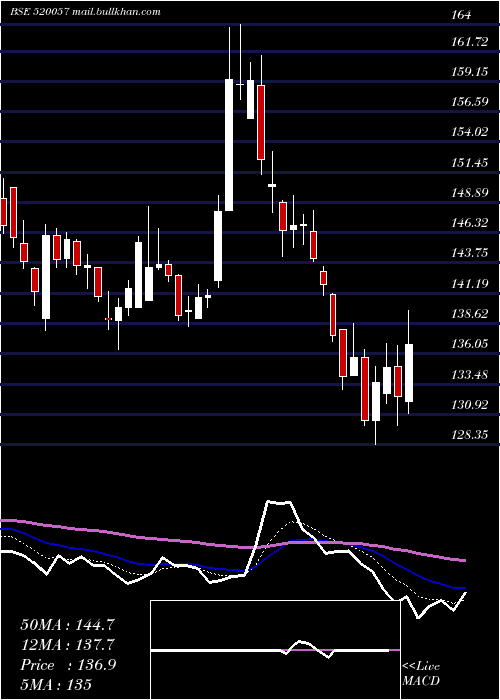Click the 143.75 price axis label
Viewport: 500px width, 700px height.
pos(469,253)
